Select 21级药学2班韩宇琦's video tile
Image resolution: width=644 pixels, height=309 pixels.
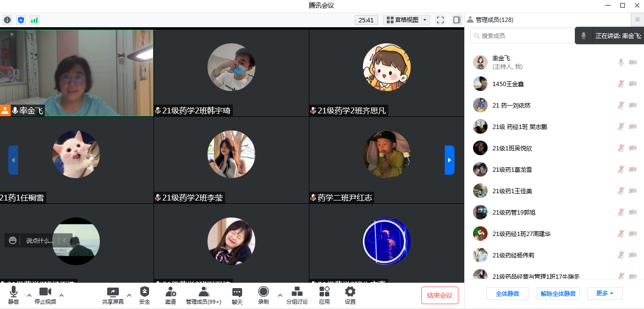[x=231, y=73]
